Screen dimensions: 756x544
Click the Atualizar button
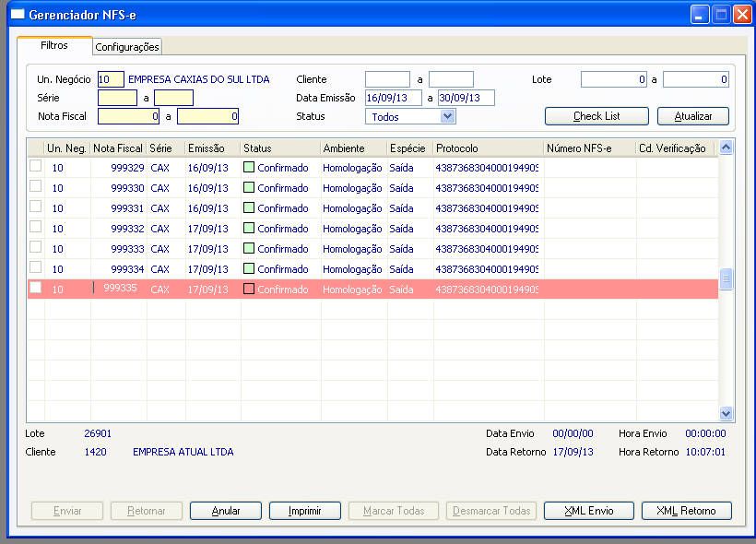pos(692,116)
